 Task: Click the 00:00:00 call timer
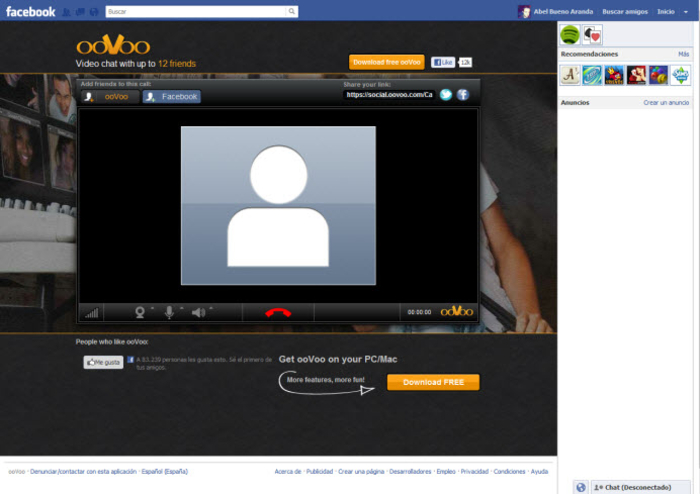tap(419, 312)
